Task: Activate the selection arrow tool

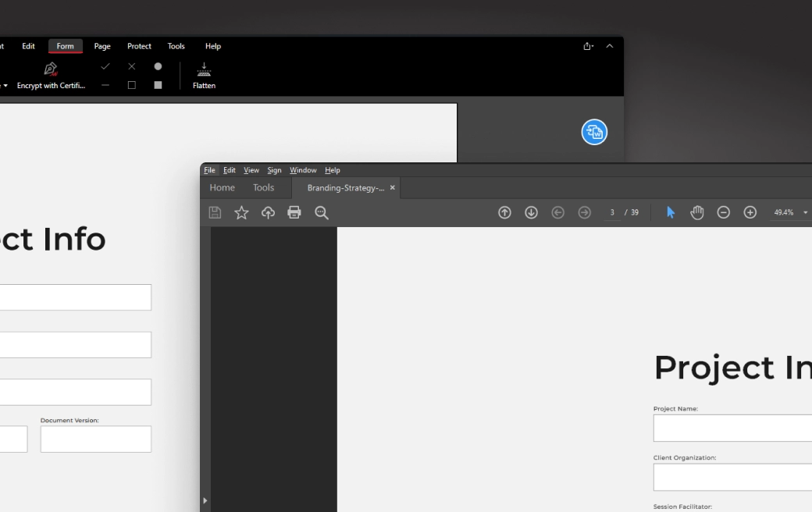Action: [671, 212]
